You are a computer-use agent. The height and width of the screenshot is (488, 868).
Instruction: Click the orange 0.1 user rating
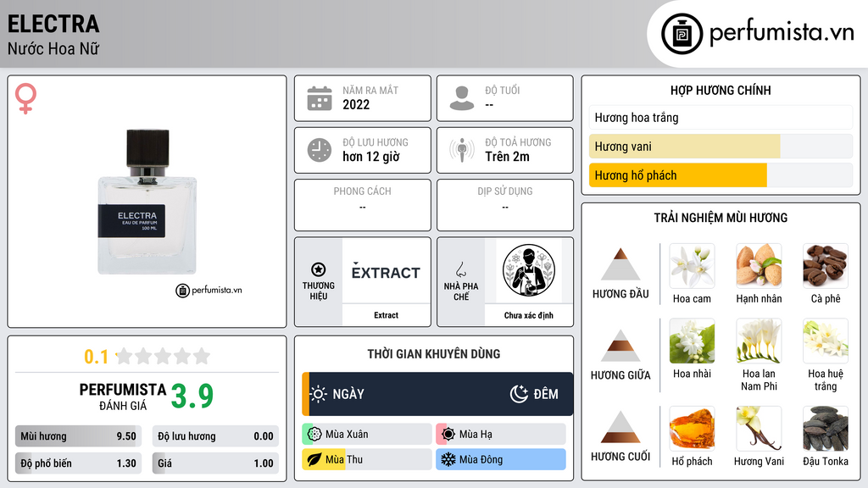97,357
